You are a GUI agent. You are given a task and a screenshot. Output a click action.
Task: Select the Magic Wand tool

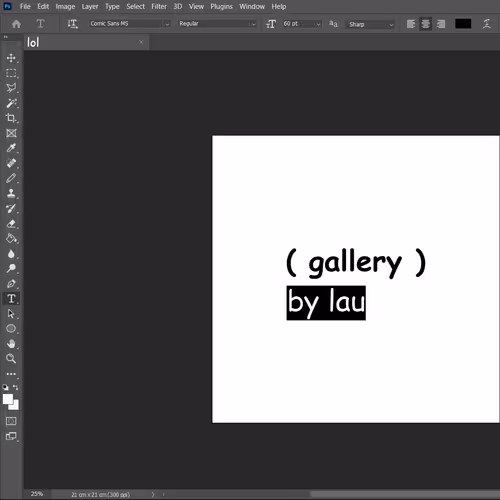[x=11, y=103]
